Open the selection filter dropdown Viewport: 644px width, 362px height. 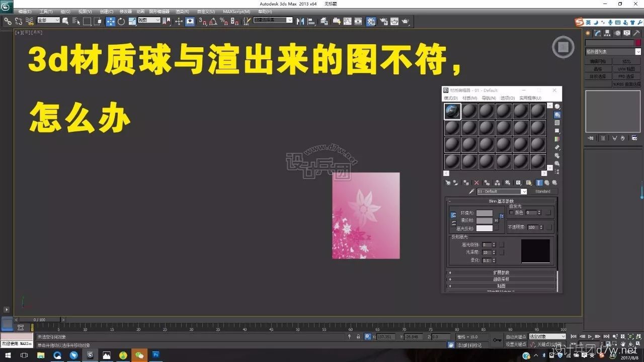(x=48, y=21)
